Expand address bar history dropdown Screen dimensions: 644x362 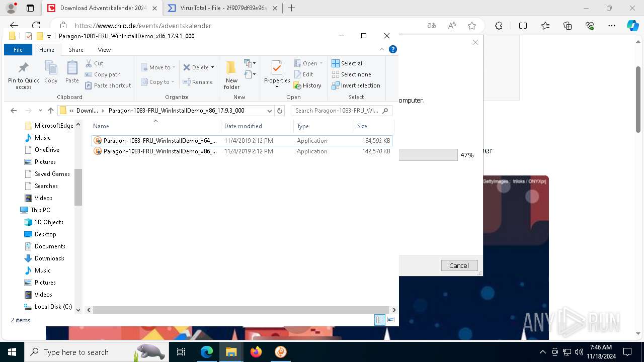pyautogui.click(x=270, y=111)
